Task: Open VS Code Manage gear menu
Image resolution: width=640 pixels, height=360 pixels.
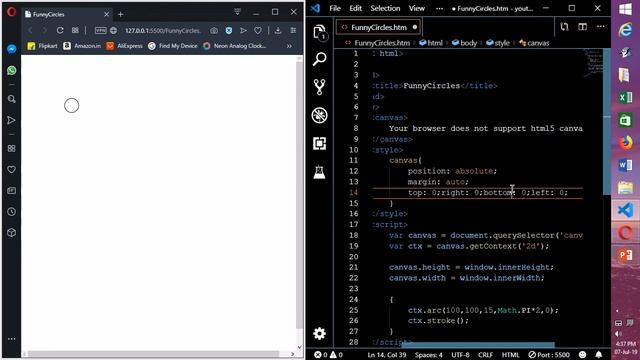Action: [x=320, y=333]
